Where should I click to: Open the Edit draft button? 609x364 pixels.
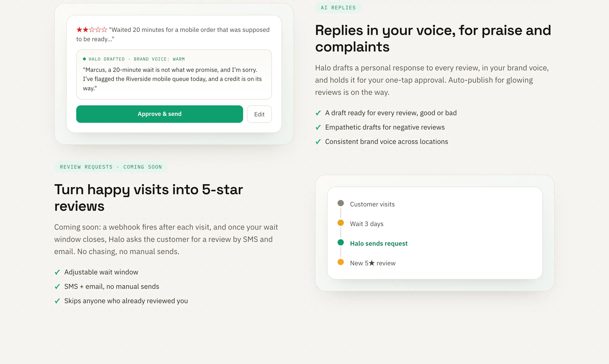259,114
